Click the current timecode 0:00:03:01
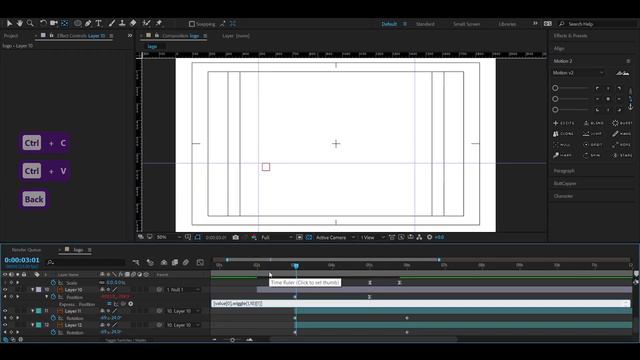 tap(22, 260)
